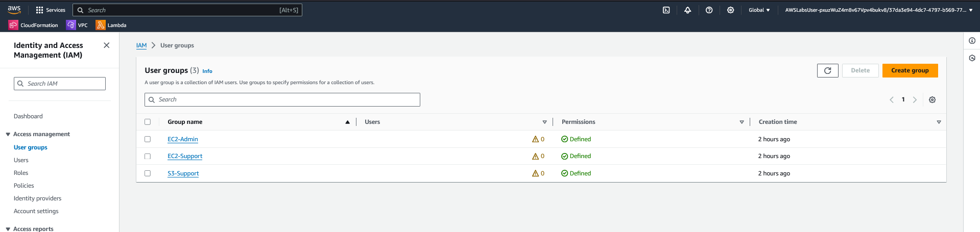980x232 pixels.
Task: Focus the user groups search field
Action: pos(282,99)
